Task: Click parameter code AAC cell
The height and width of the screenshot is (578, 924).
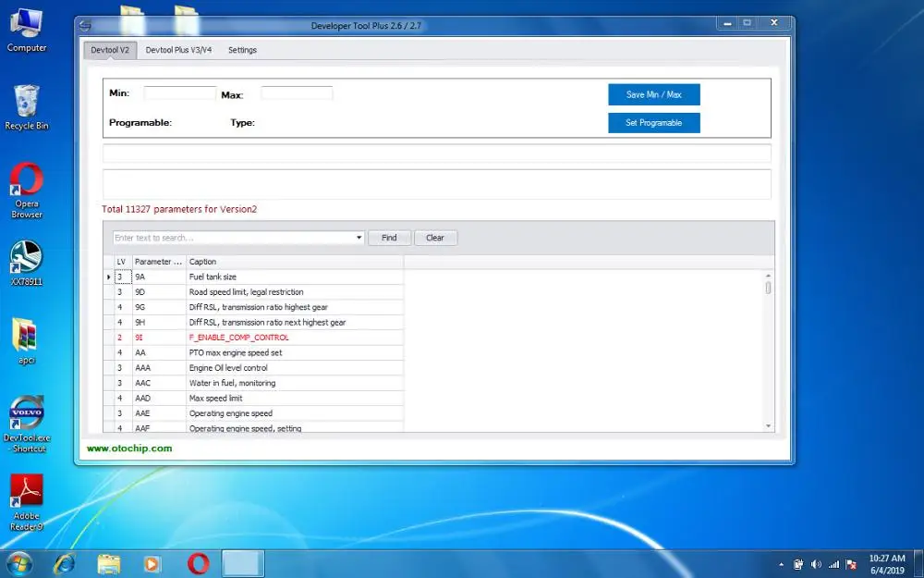Action: click(159, 384)
